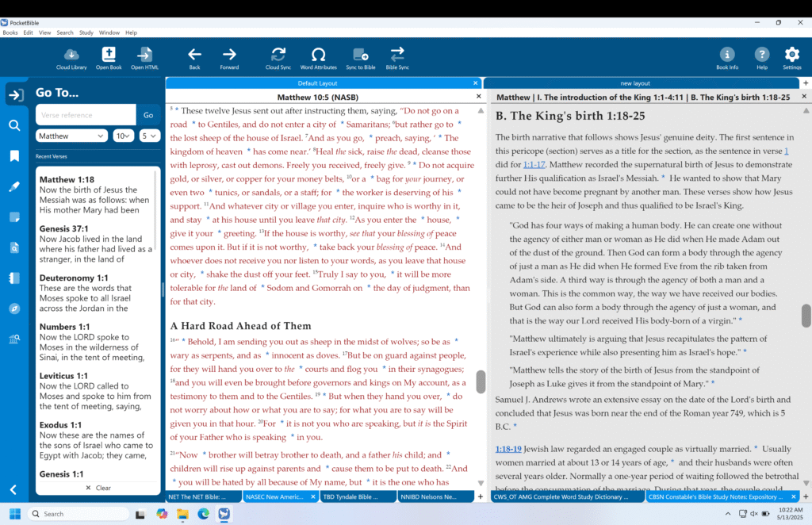Click the Open HTML toolbar icon

pos(144,58)
